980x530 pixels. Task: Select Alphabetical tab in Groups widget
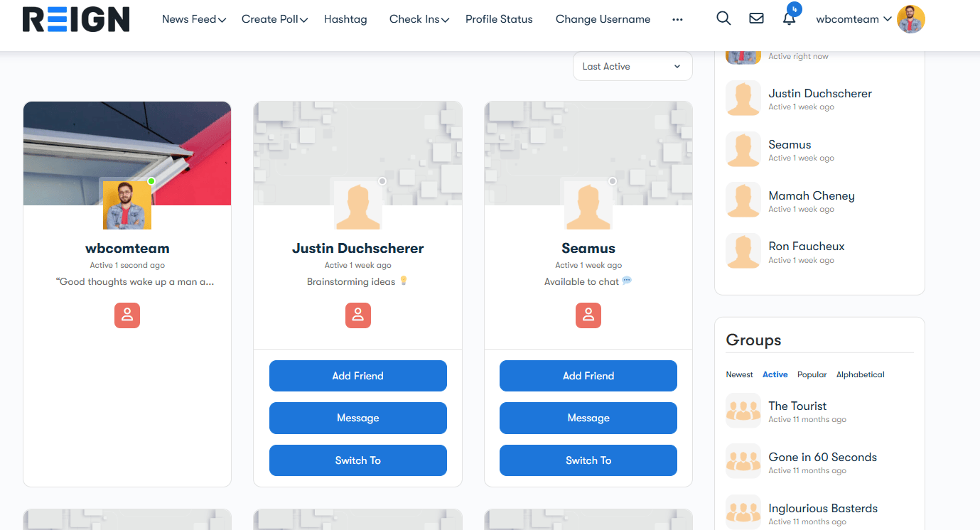tap(860, 374)
